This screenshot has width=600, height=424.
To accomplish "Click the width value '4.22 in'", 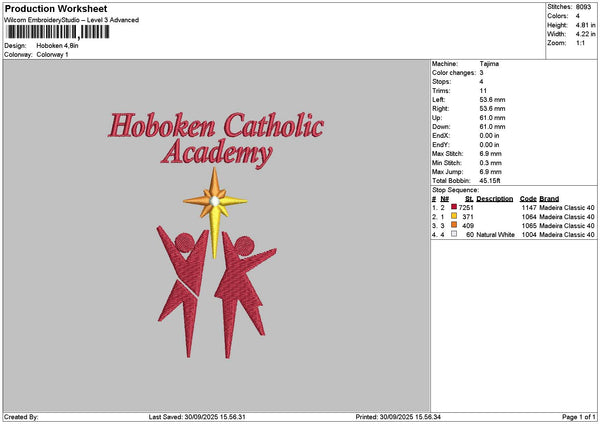I will coord(585,34).
